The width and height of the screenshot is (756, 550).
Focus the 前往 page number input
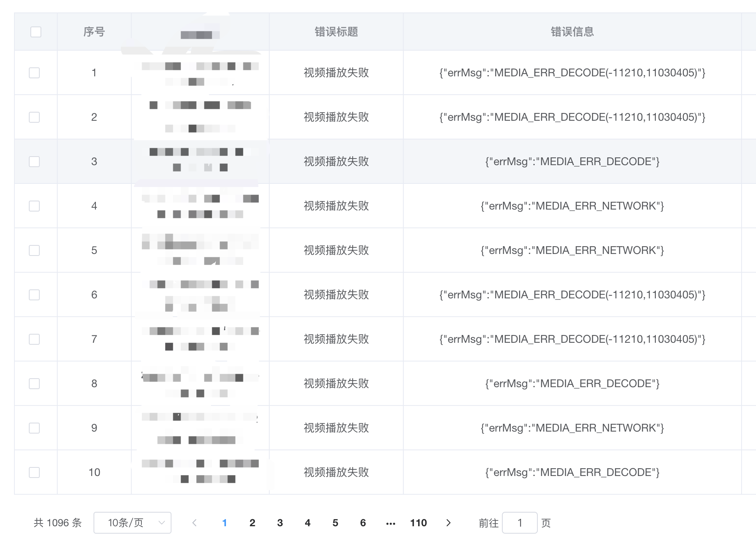pos(519,523)
